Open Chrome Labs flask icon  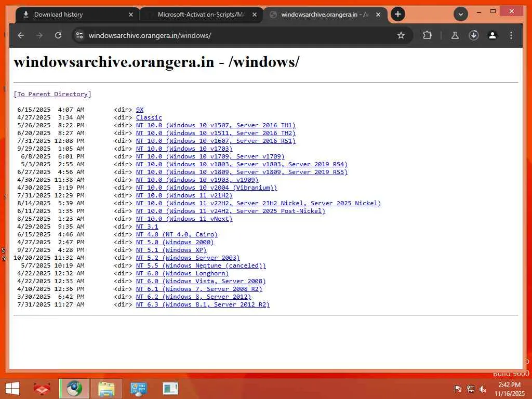[455, 35]
